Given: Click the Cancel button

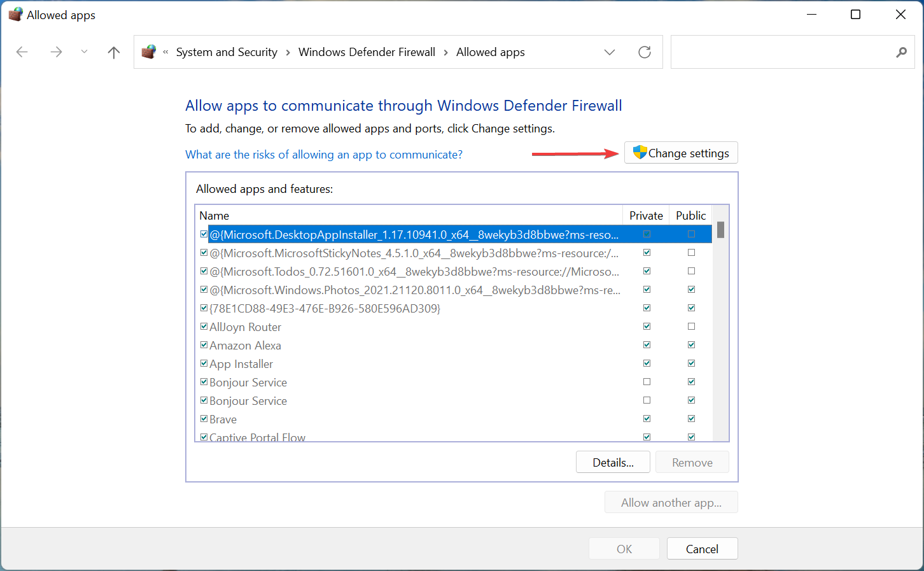Looking at the screenshot, I should pyautogui.click(x=702, y=549).
